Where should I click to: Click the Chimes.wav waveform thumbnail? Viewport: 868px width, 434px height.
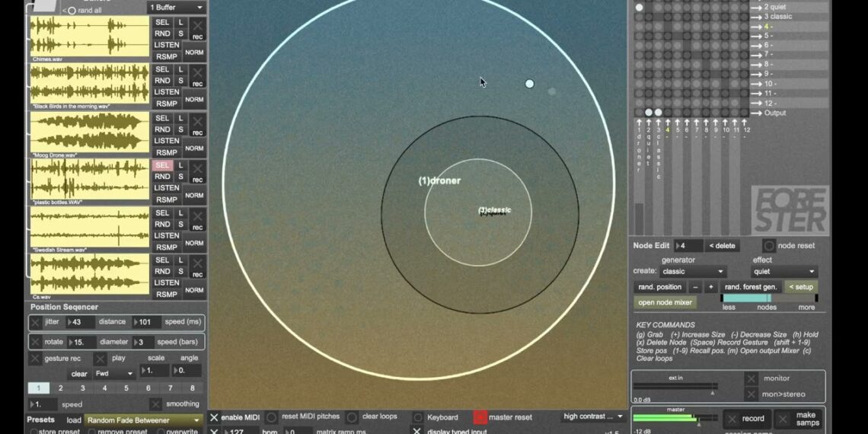(89, 36)
